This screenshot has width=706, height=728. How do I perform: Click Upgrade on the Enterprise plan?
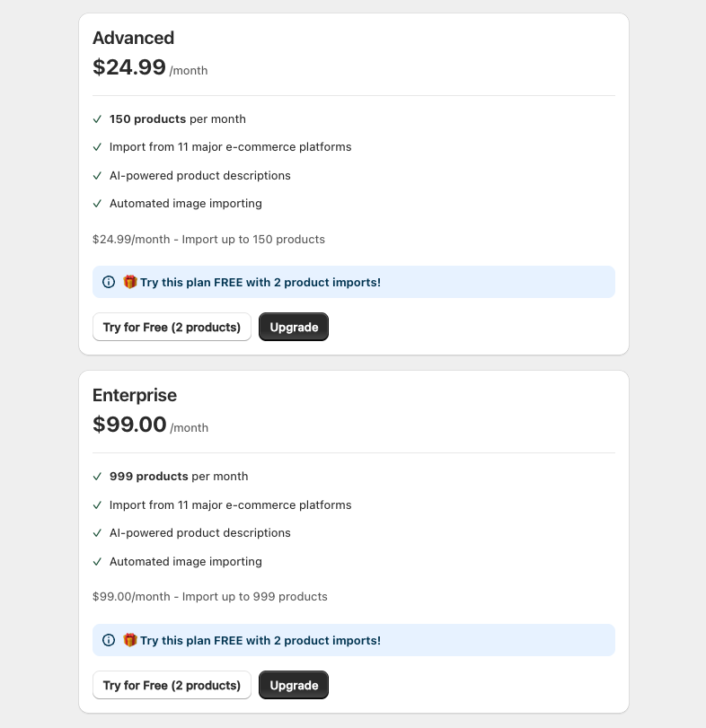tap(294, 685)
